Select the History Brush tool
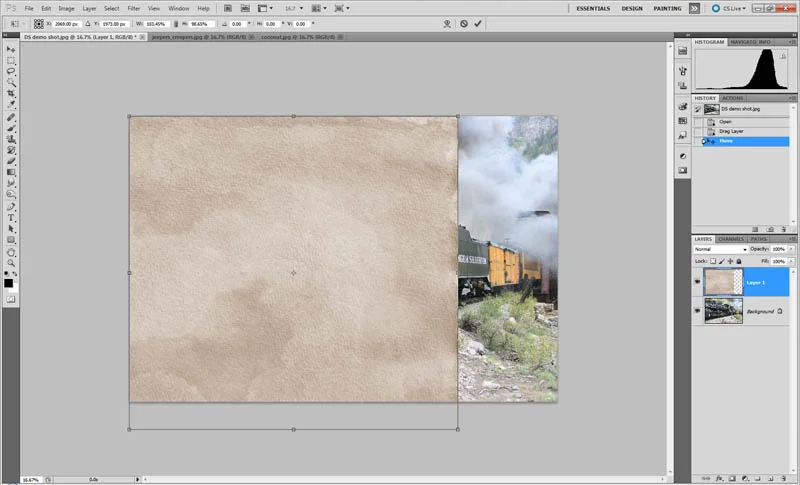Viewport: 800px width, 485px height. [11, 150]
